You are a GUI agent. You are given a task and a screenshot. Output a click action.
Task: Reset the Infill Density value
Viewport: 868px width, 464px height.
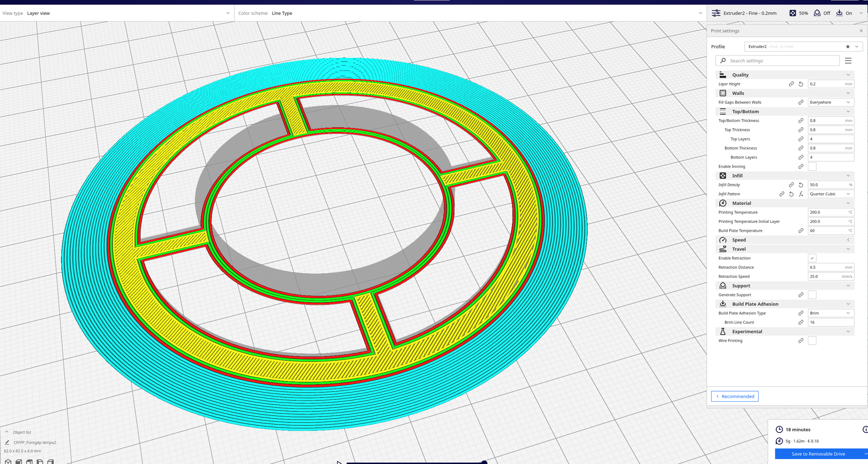(801, 185)
